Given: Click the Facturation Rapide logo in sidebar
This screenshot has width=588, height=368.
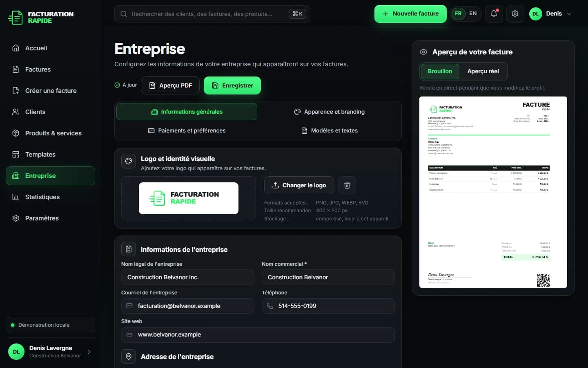Looking at the screenshot, I should pos(41,17).
